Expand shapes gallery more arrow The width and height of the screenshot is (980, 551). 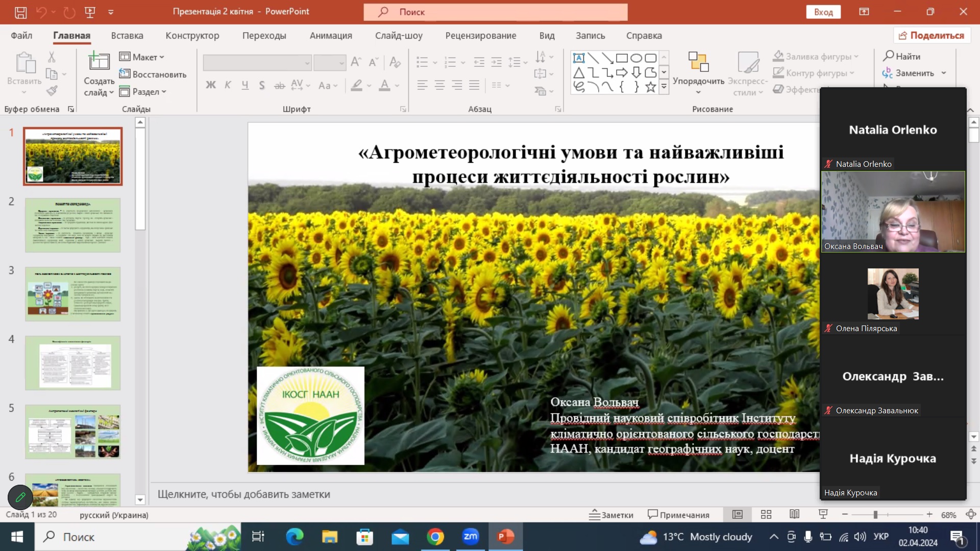664,87
